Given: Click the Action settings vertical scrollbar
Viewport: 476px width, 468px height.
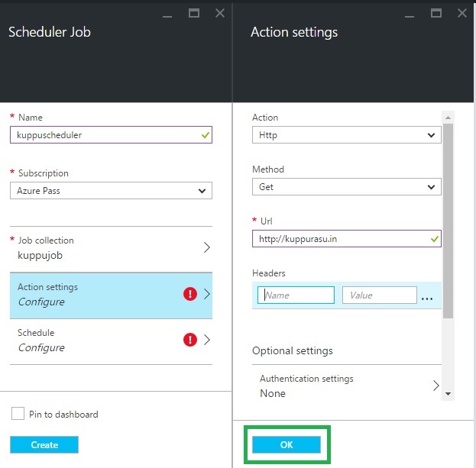Looking at the screenshot, I should (x=448, y=221).
